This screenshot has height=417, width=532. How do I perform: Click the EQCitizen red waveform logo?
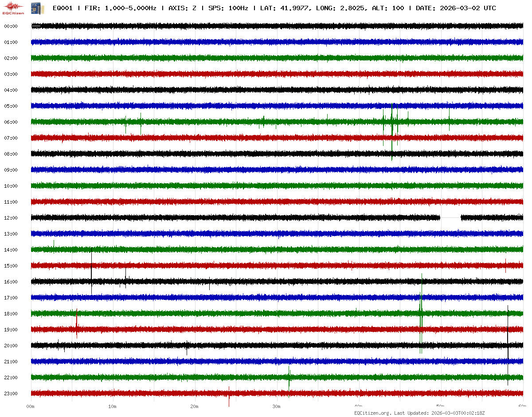[14, 8]
